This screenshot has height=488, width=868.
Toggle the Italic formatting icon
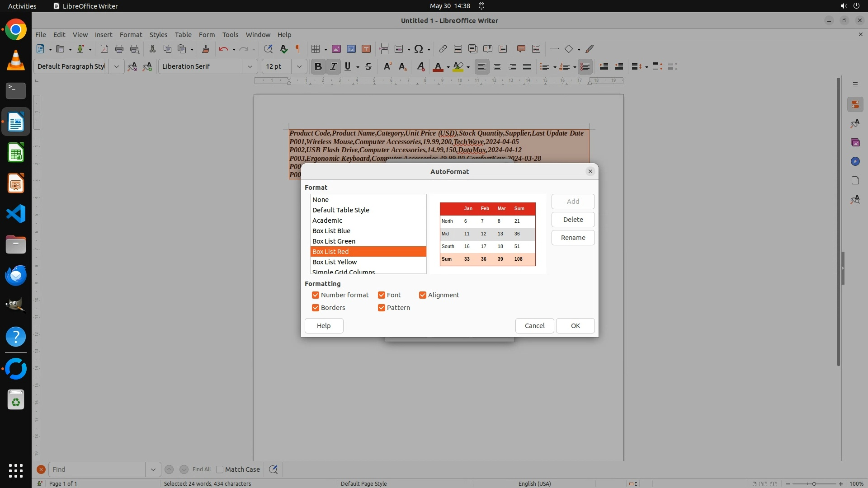[x=333, y=66]
